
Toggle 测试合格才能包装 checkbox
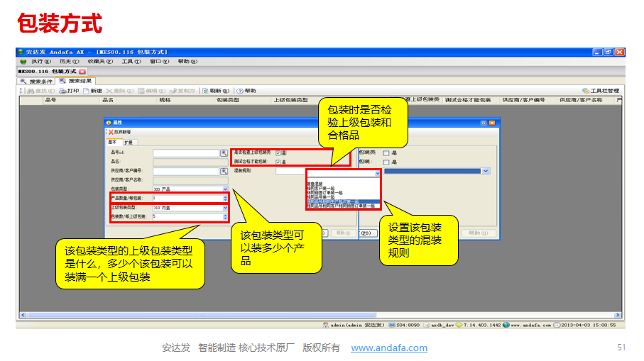[x=278, y=162]
